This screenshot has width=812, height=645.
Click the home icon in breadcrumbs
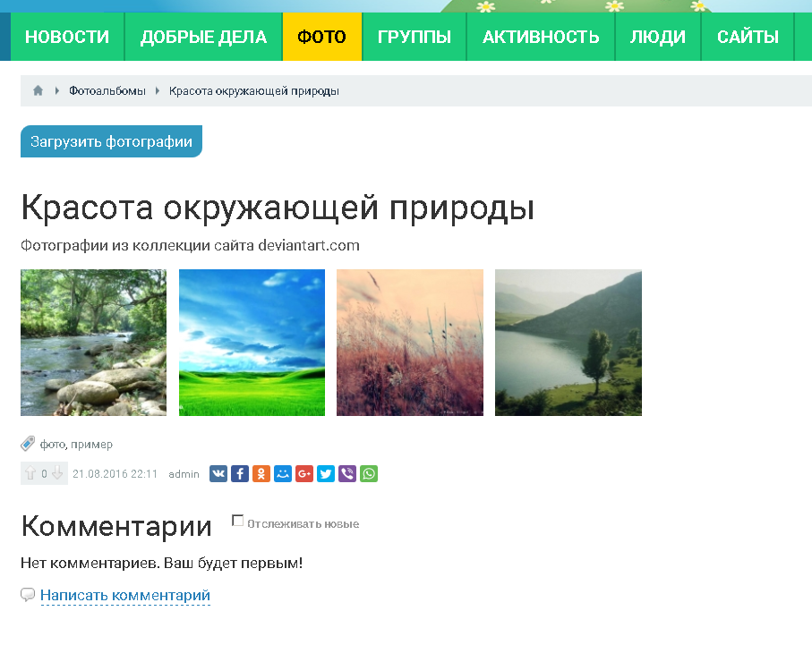38,91
